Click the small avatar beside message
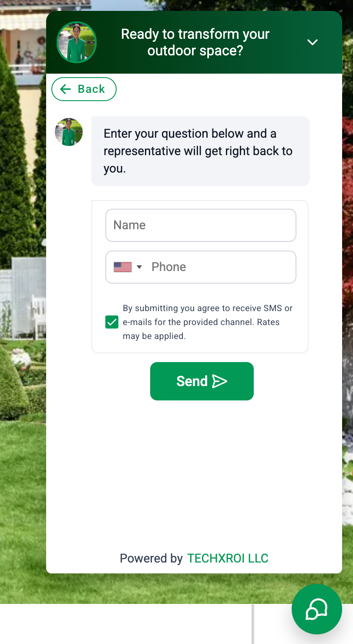This screenshot has width=353, height=644. 69,132
